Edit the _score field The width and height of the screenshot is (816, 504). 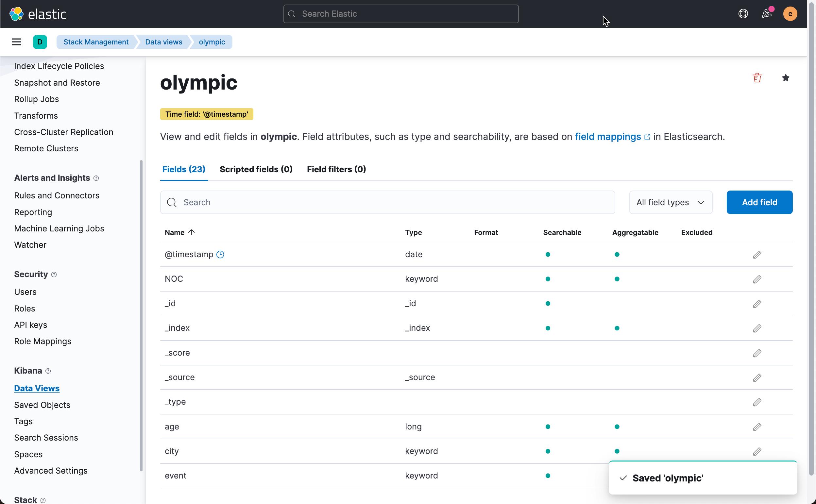coord(757,353)
